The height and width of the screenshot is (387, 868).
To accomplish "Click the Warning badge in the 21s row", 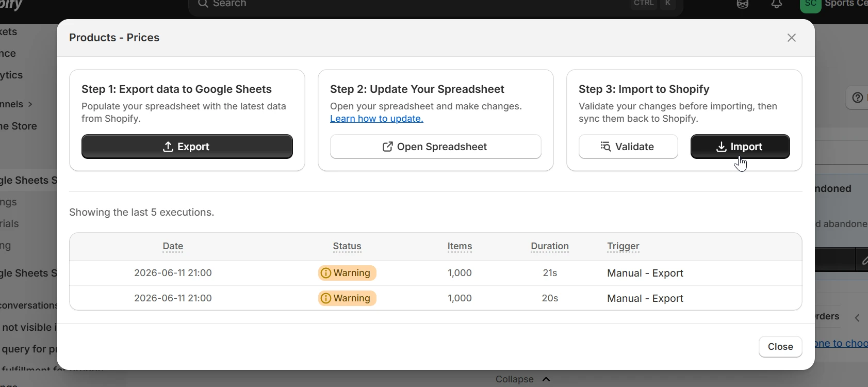I will (347, 273).
